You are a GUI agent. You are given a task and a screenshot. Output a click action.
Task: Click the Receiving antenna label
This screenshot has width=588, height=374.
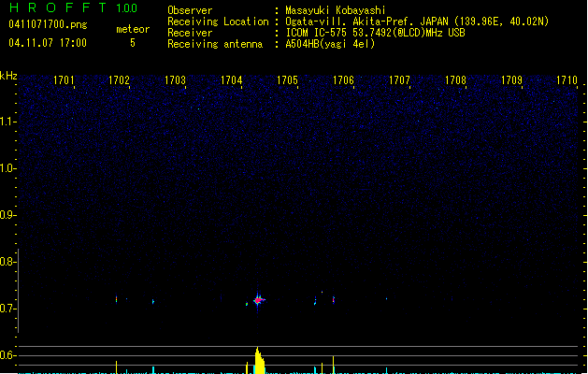click(215, 44)
